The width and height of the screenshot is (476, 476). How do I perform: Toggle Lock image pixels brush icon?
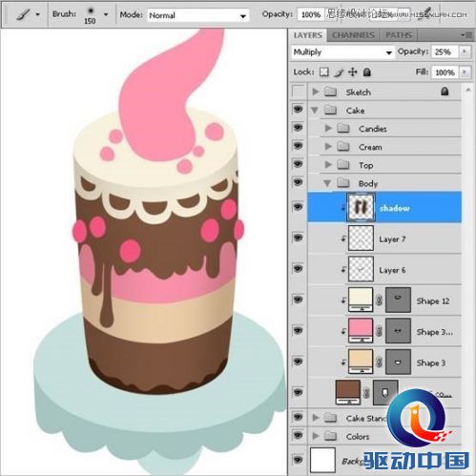(339, 72)
